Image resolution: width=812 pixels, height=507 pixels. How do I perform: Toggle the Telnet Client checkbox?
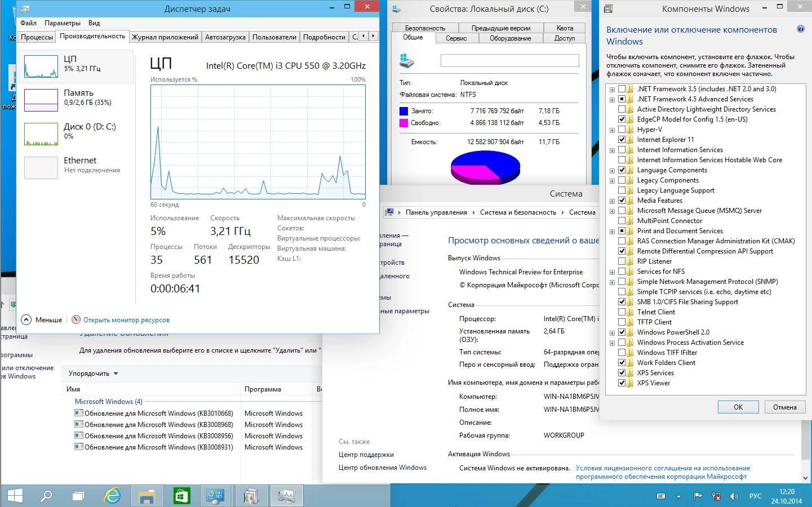[622, 312]
